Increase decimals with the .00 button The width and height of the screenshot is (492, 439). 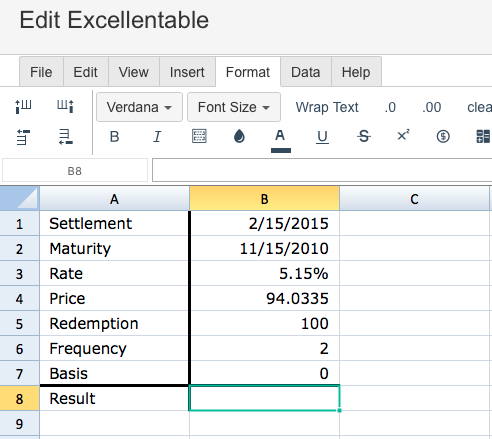pyautogui.click(x=431, y=107)
